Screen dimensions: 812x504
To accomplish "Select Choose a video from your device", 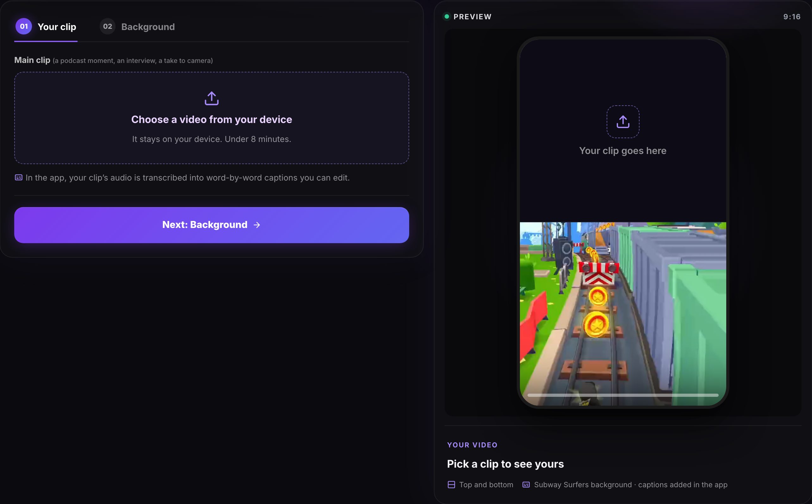I will [x=211, y=118].
